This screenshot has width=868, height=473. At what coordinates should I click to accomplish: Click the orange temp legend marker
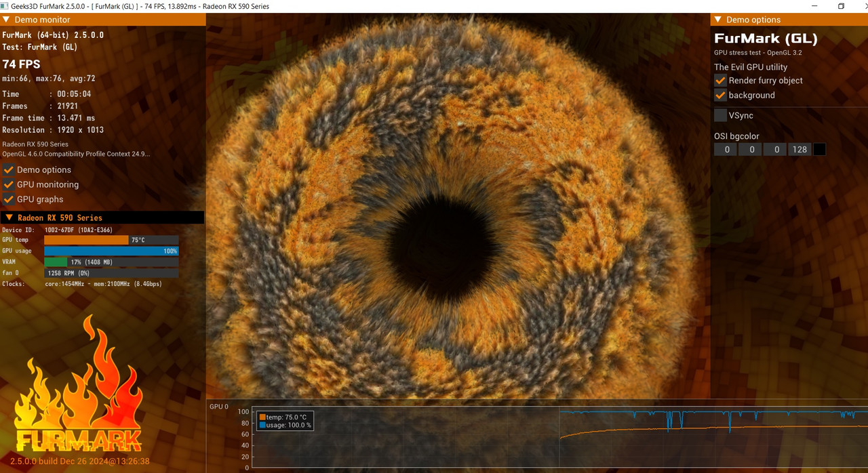(262, 417)
